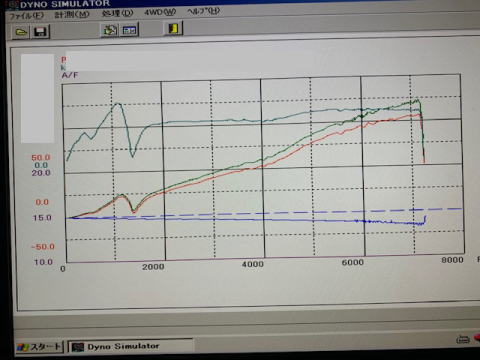480x360 pixels.
Task: Click the Windows スタート button
Action: pyautogui.click(x=40, y=347)
